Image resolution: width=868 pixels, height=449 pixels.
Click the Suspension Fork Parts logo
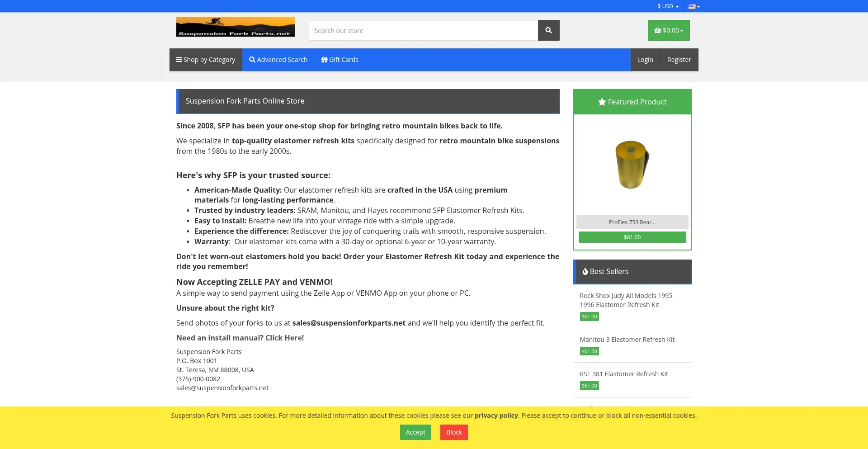point(236,27)
